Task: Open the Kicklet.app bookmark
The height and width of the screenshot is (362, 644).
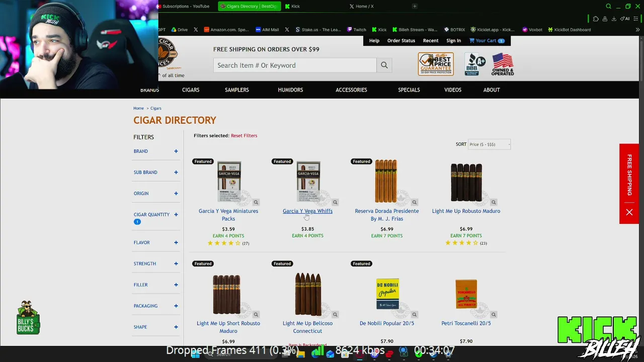Action: (x=493, y=30)
